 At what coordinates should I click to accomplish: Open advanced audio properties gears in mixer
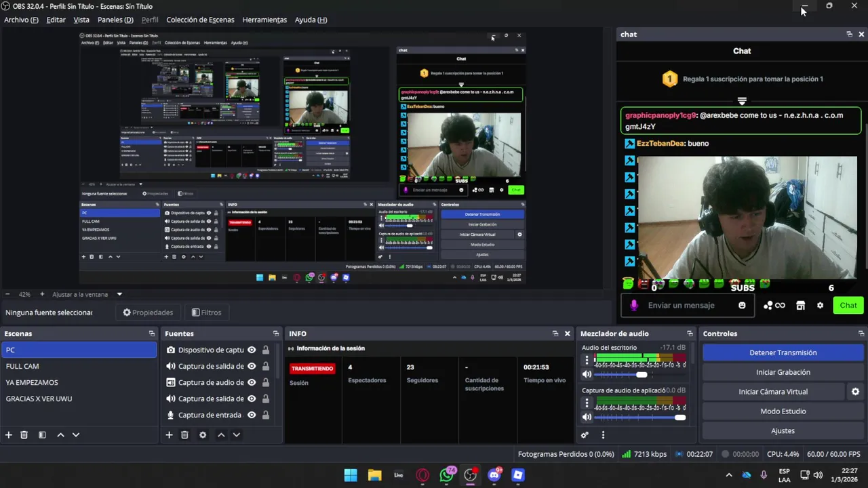click(585, 435)
